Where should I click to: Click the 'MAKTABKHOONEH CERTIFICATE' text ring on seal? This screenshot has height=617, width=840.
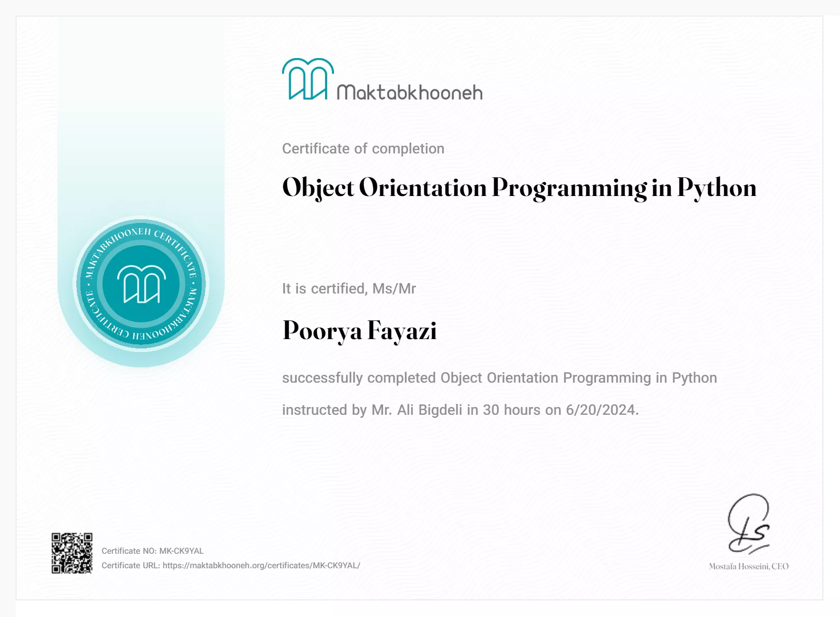coord(136,233)
